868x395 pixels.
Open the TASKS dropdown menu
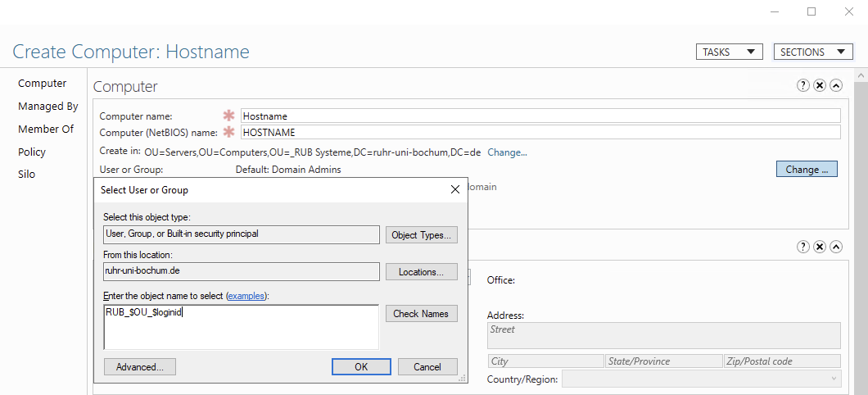click(729, 52)
